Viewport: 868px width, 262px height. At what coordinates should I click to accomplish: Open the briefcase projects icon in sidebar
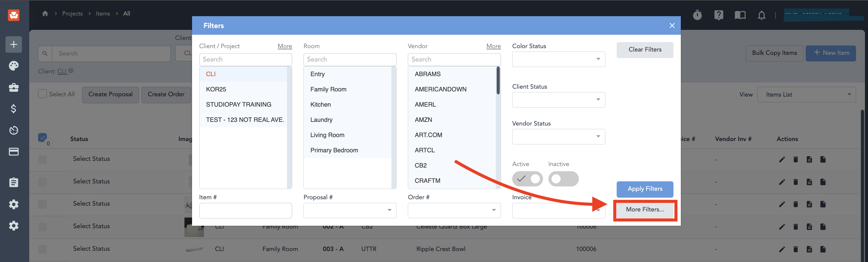point(14,87)
